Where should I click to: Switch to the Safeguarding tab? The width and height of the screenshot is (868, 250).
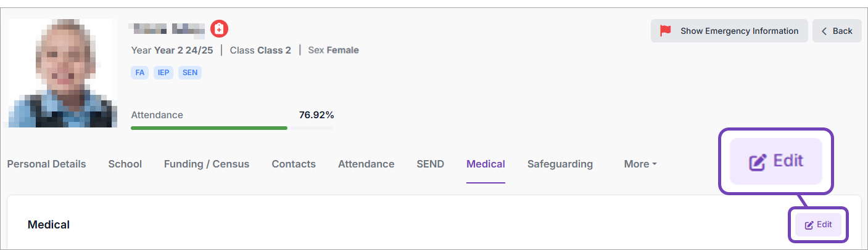coord(560,164)
